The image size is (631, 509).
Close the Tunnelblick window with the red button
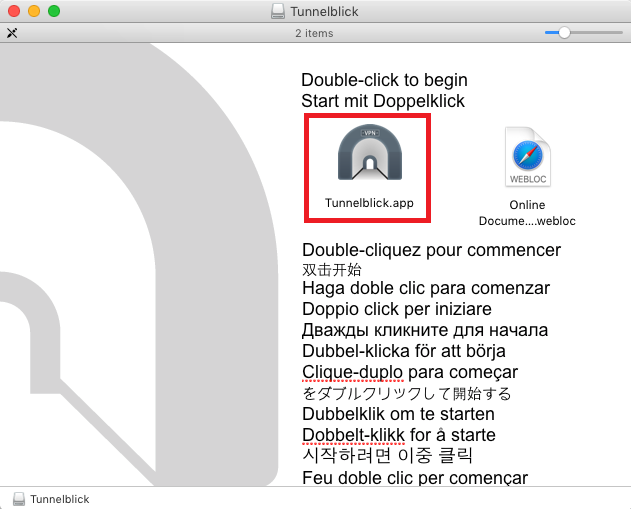tap(14, 11)
